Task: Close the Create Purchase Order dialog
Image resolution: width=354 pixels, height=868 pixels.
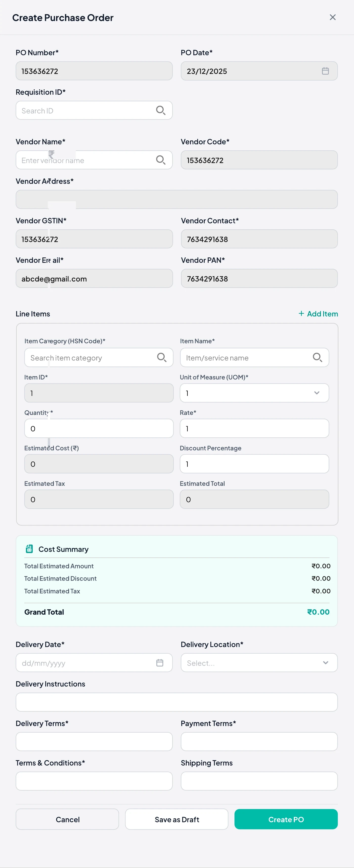Action: pyautogui.click(x=333, y=17)
